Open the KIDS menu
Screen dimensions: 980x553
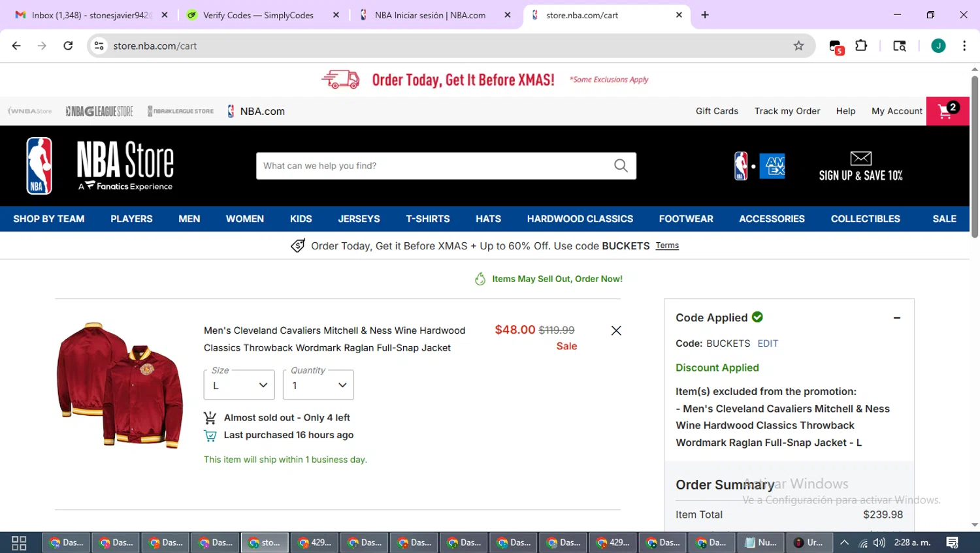tap(301, 219)
